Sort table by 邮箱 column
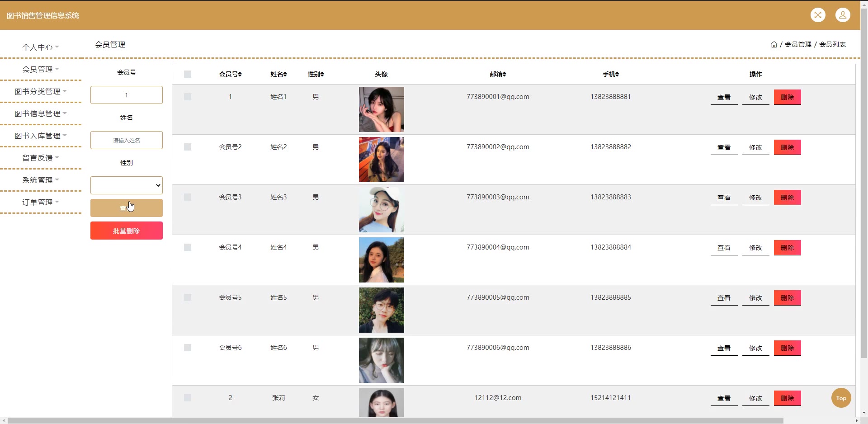 (x=498, y=74)
